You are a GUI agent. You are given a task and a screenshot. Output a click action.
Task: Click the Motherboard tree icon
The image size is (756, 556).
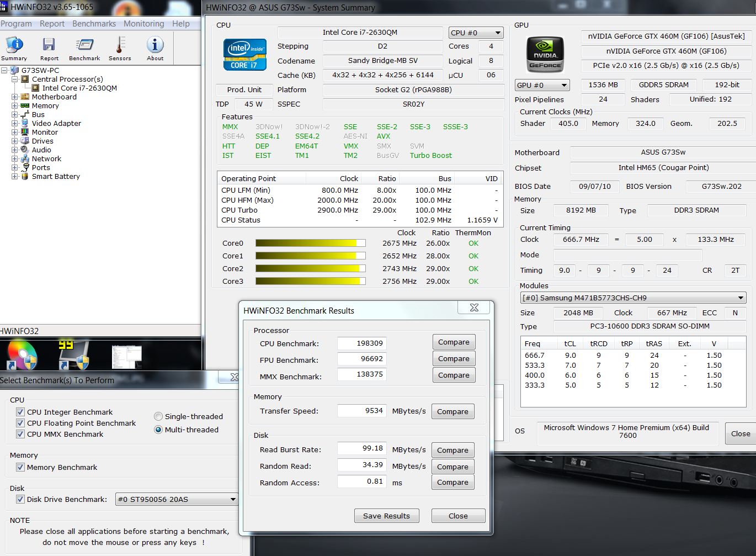25,97
